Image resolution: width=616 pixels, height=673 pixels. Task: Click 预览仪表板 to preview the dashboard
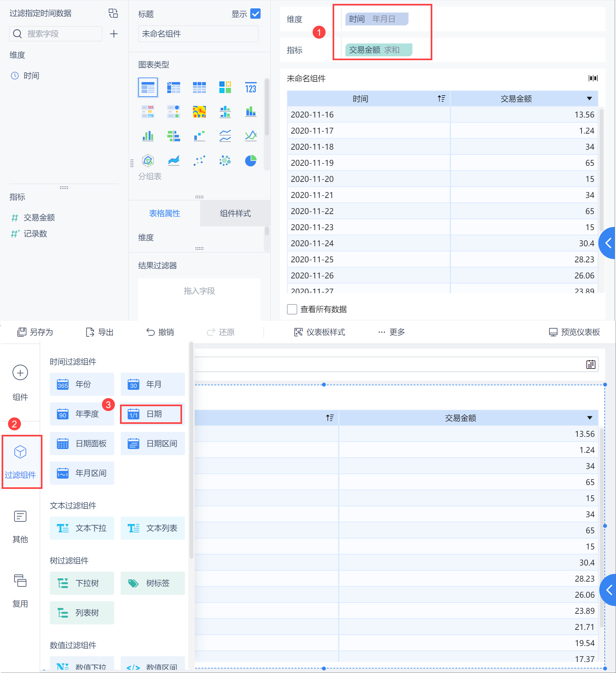(x=574, y=332)
